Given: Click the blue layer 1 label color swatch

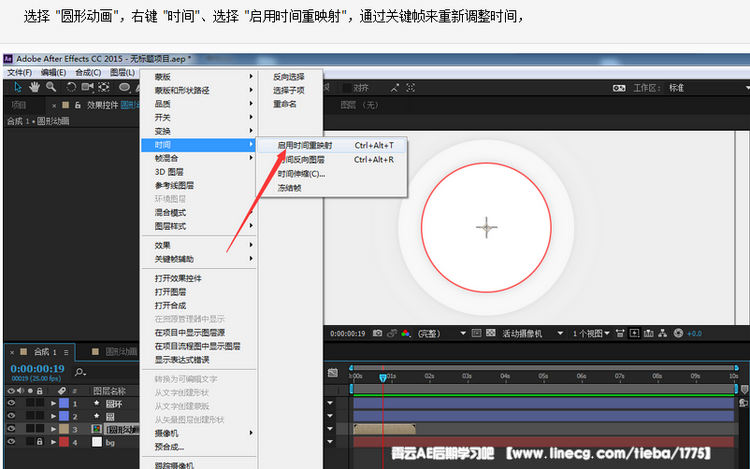Looking at the screenshot, I should click(x=64, y=403).
